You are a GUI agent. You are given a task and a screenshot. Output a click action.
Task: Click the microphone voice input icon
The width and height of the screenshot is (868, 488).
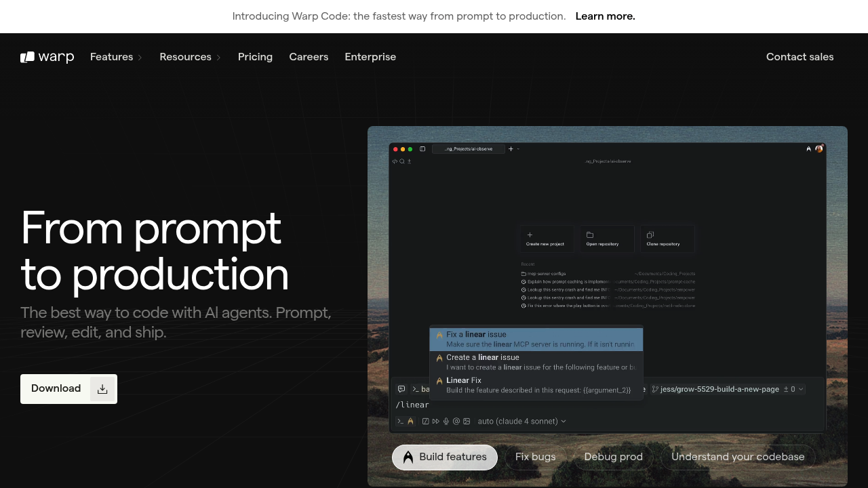[x=446, y=422]
